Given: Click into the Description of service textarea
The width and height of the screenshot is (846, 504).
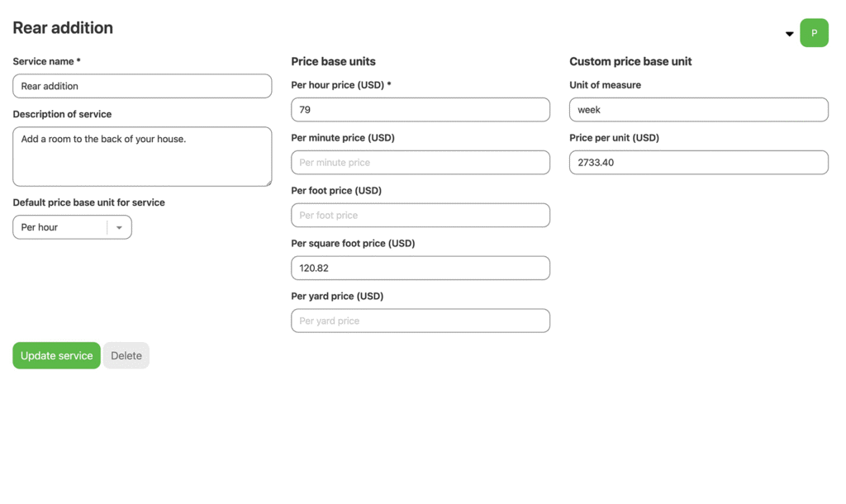Looking at the screenshot, I should [x=142, y=156].
